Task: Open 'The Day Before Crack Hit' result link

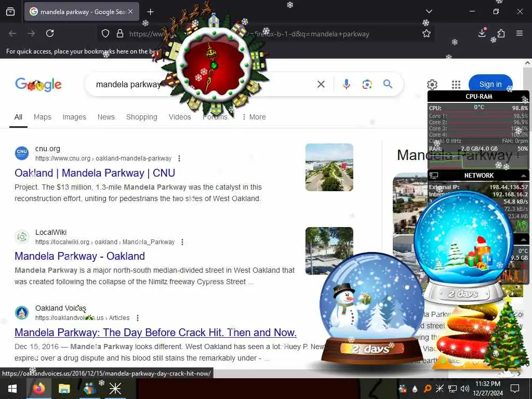Action: point(155,332)
